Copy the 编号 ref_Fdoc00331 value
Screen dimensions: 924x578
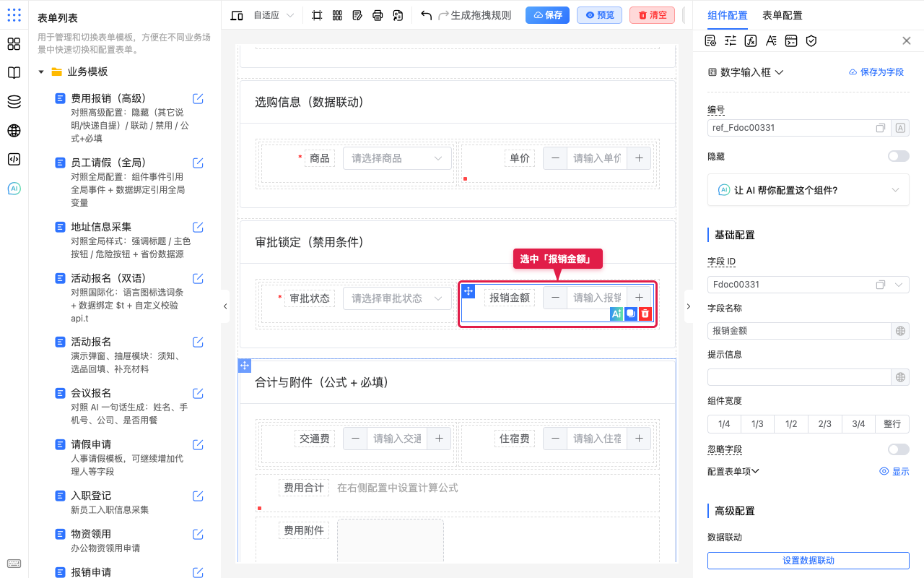pyautogui.click(x=881, y=128)
